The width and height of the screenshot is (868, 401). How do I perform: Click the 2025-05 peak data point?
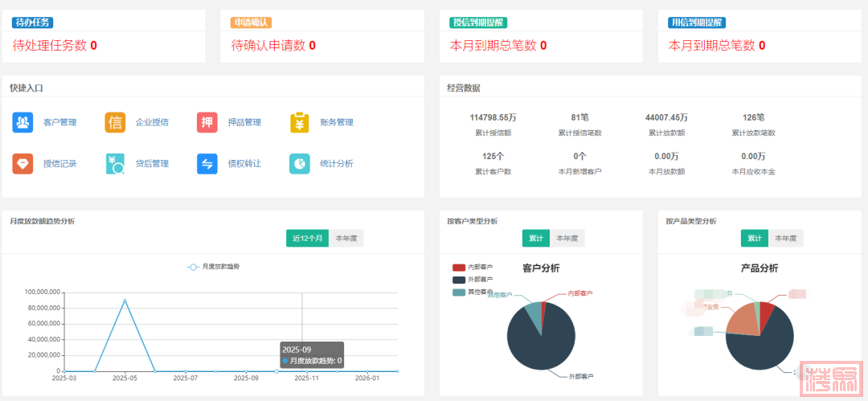point(125,300)
